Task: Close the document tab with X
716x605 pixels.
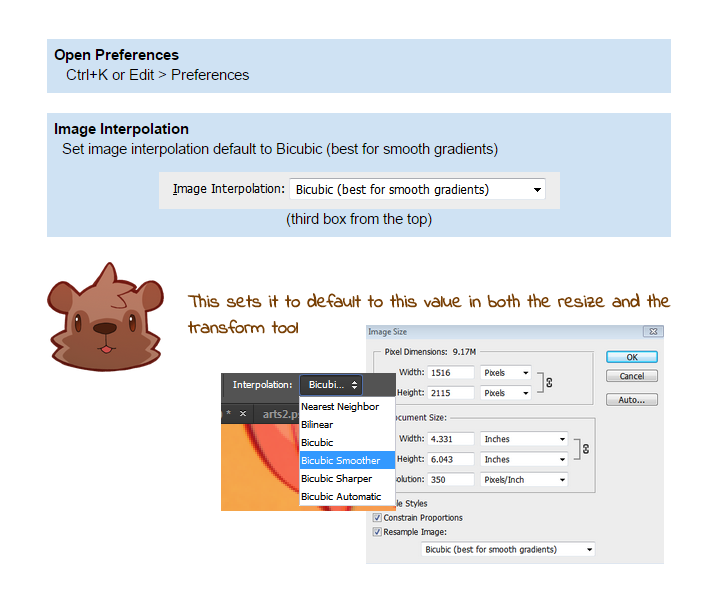Action: coord(243,414)
